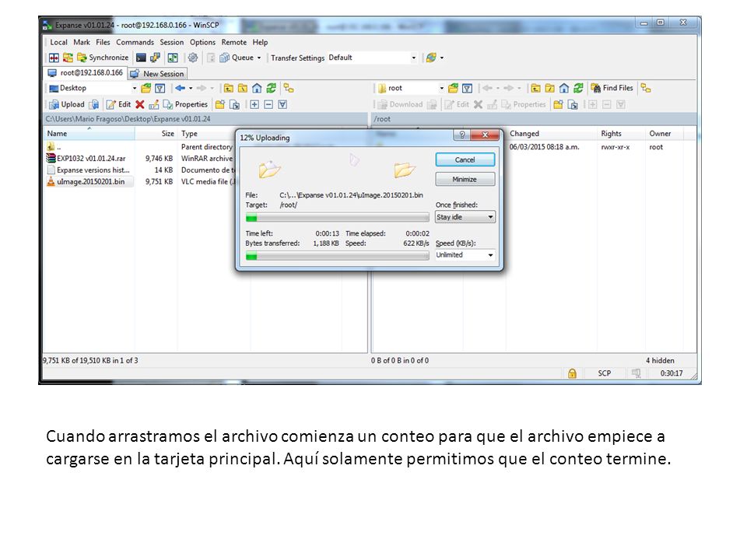Open the Once finished Stay idle dropdown
Image resolution: width=747 pixels, height=560 pixels.
coord(465,217)
